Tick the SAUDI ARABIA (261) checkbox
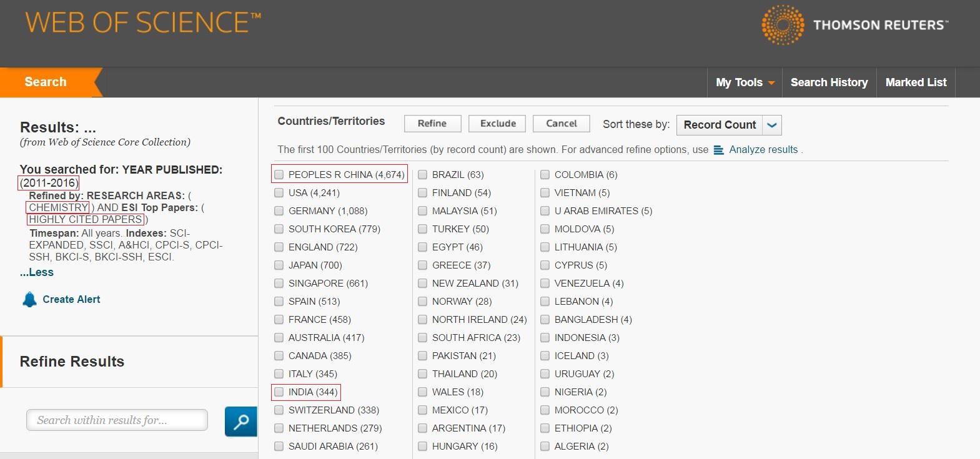980x459 pixels. coord(279,447)
